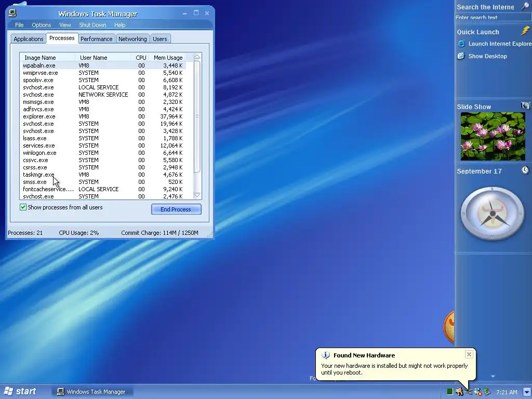Click the magnifier icon in the sidebar search
This screenshot has height=399, width=532.
coord(525,6)
